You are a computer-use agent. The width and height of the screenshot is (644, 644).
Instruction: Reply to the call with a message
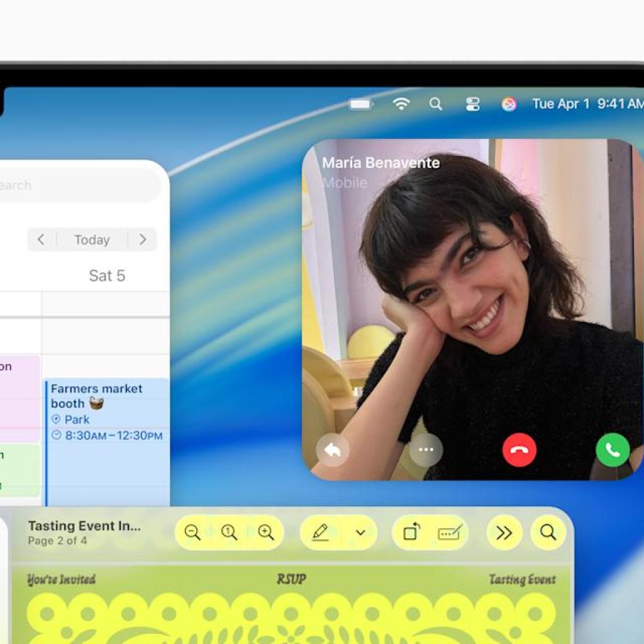tap(333, 450)
